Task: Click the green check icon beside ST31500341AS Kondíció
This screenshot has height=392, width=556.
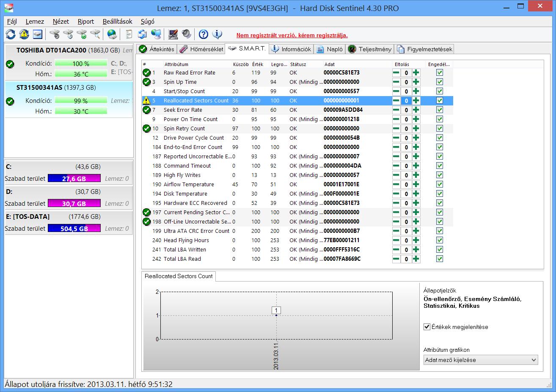Action: tap(10, 101)
